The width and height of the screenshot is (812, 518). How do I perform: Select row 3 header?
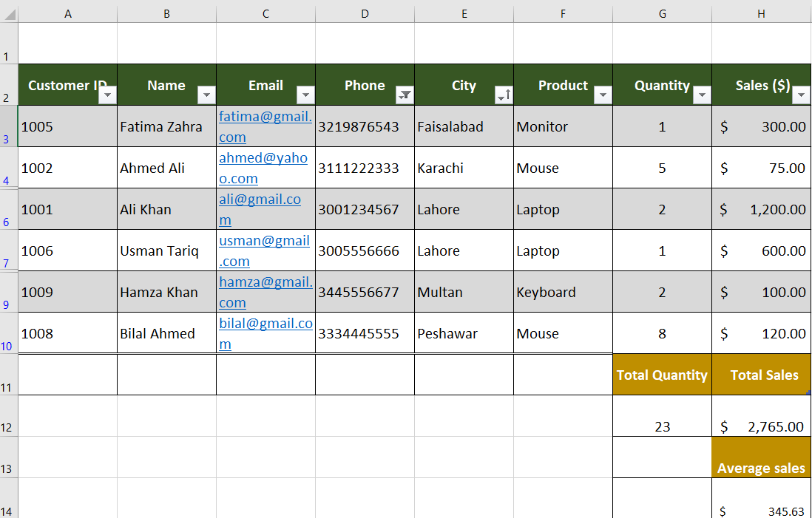click(x=9, y=126)
